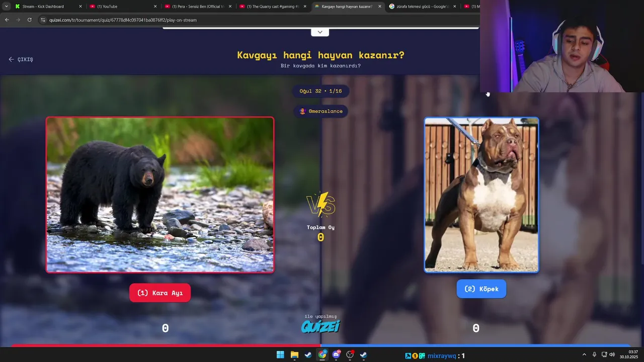This screenshot has height=362, width=644.
Task: Open The Quarry cast #gaming tab
Action: pos(273,7)
